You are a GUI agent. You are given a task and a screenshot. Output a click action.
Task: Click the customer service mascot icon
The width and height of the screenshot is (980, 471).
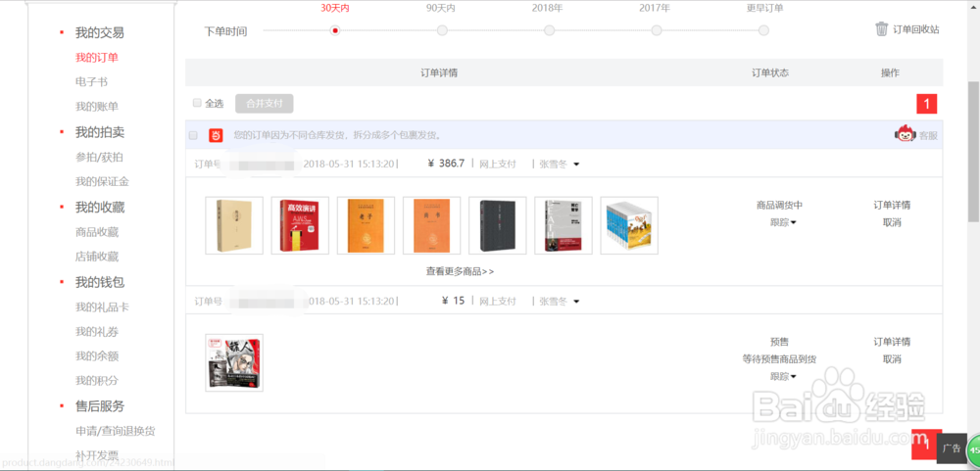pyautogui.click(x=906, y=134)
